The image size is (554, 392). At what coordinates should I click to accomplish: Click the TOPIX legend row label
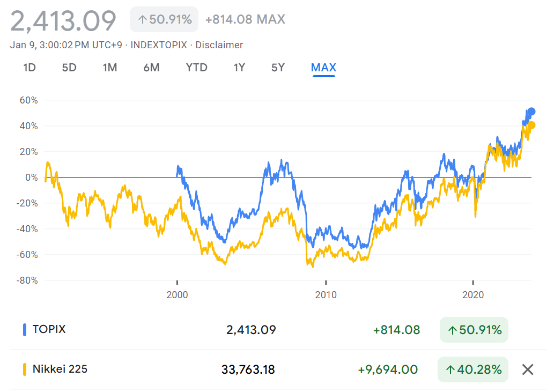[49, 329]
